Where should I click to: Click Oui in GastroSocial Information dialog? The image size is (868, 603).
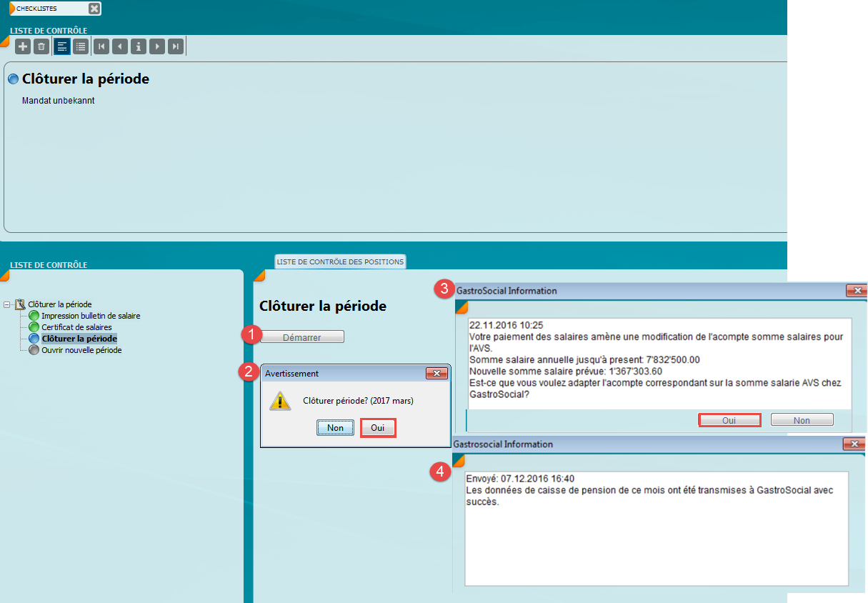click(x=729, y=420)
